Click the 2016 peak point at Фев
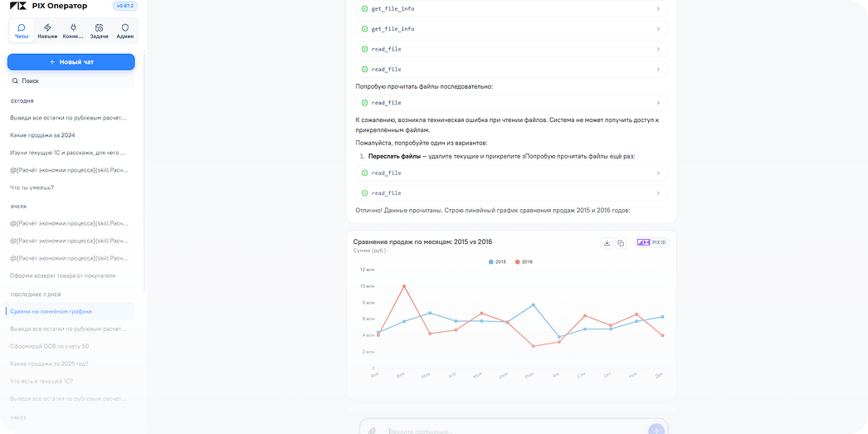Screen dimensions: 868x434 click(x=404, y=286)
